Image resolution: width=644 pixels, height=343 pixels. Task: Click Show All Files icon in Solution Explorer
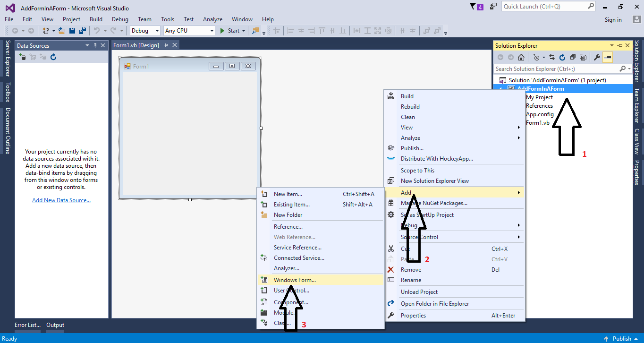pos(583,57)
